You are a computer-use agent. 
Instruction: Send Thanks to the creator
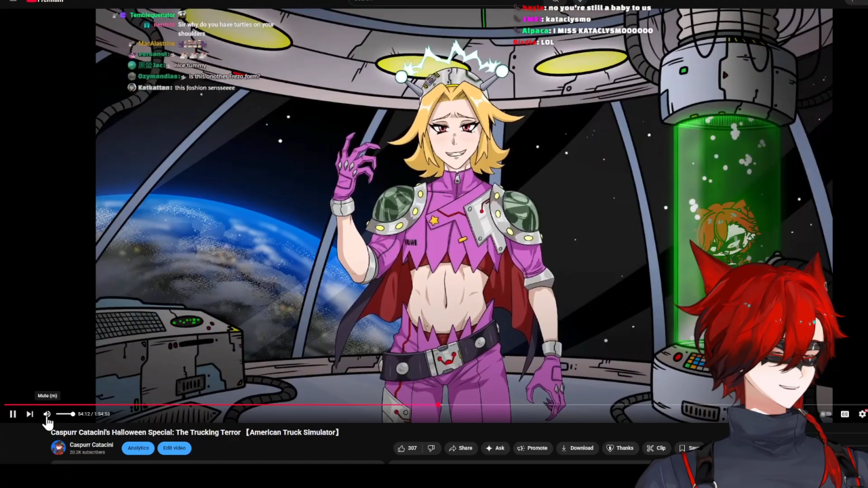tap(620, 448)
